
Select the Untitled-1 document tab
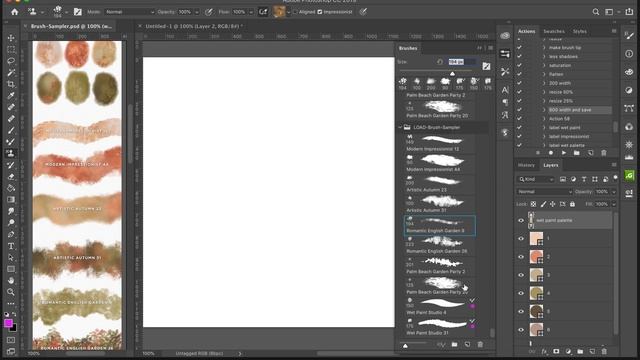(193, 26)
